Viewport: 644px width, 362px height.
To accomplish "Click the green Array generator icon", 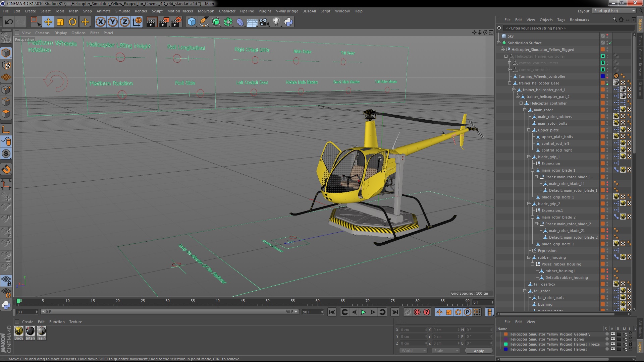I will (x=228, y=22).
